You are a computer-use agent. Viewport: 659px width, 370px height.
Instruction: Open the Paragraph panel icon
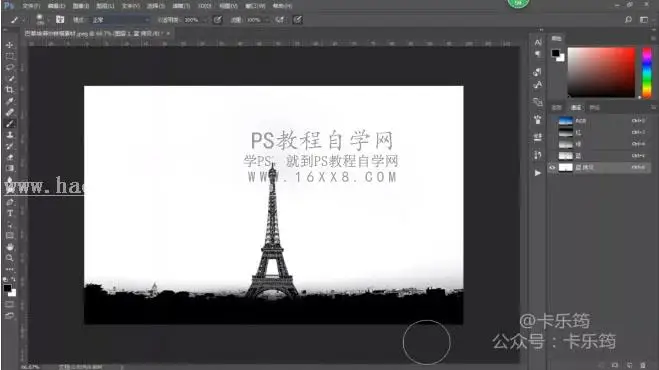[538, 54]
